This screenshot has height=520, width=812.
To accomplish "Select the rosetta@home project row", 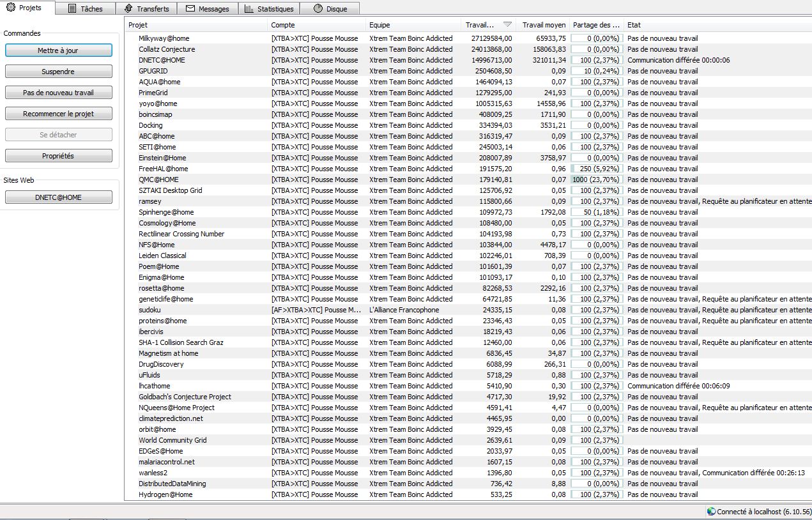I will (x=468, y=288).
